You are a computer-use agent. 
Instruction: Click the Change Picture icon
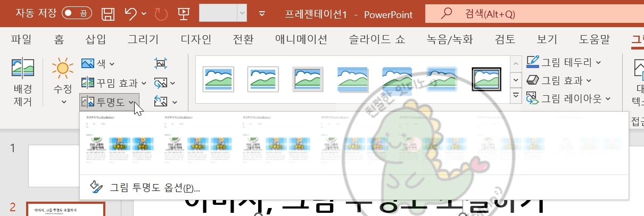click(160, 82)
